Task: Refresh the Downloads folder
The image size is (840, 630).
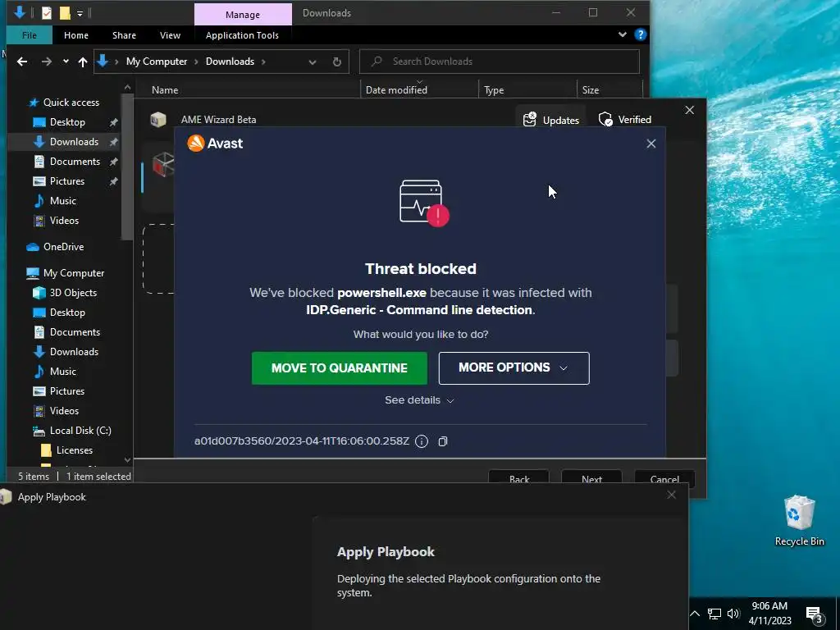Action: pos(337,62)
